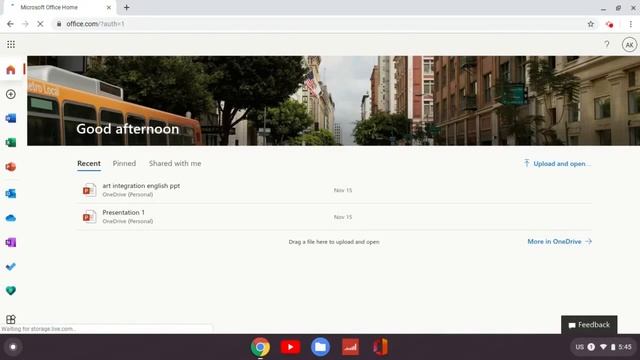Open To Do checkmark icon
This screenshot has width=640, height=360.
(11, 267)
